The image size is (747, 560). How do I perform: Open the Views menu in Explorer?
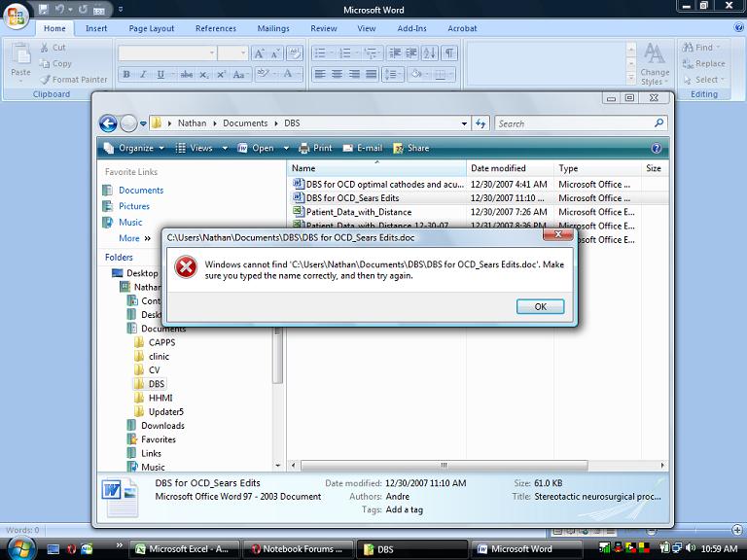(x=201, y=148)
